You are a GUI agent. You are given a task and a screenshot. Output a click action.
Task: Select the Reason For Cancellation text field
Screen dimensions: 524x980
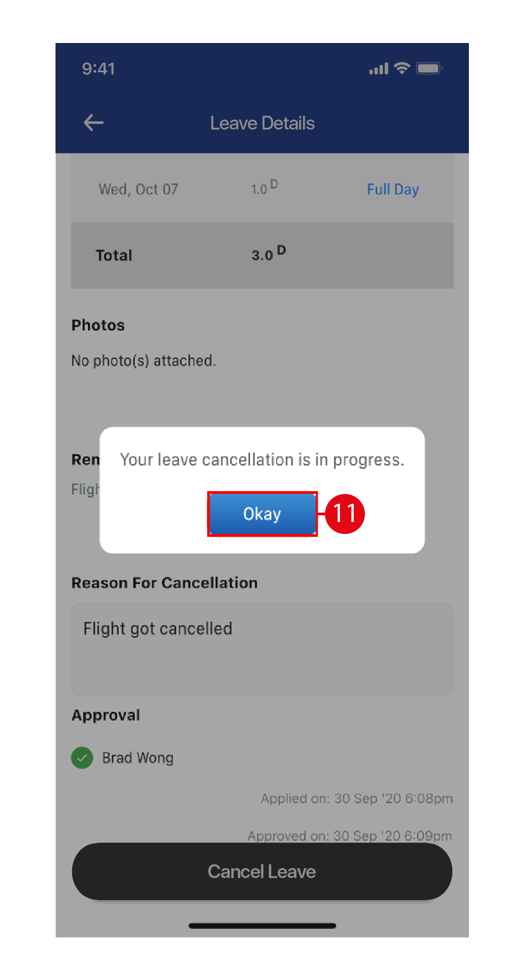pyautogui.click(x=262, y=649)
